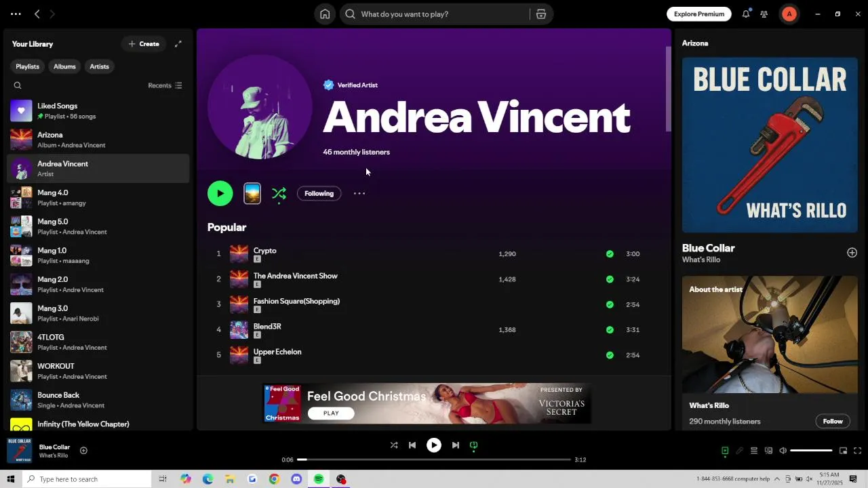This screenshot has height=488, width=868.
Task: Open Mang 4.0 playlist
Action: point(98,197)
